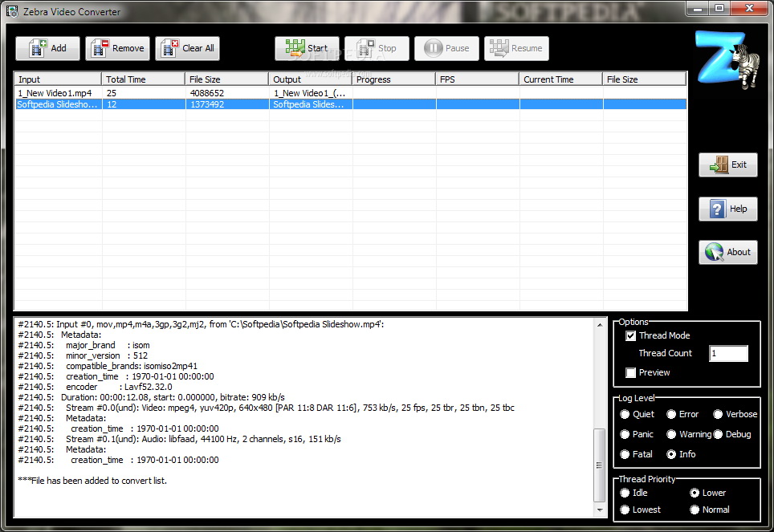Select Fatal log level

click(x=625, y=454)
